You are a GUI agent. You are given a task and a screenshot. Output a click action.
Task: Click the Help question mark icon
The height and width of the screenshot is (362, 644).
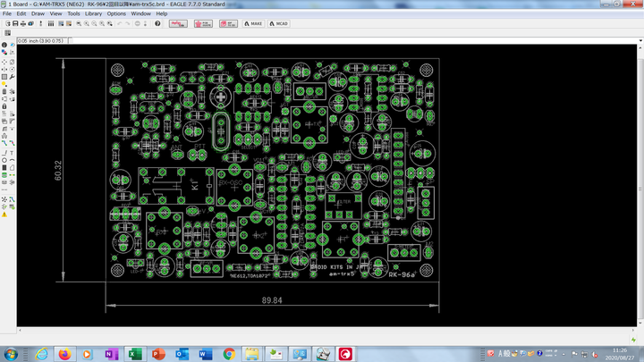(x=157, y=23)
